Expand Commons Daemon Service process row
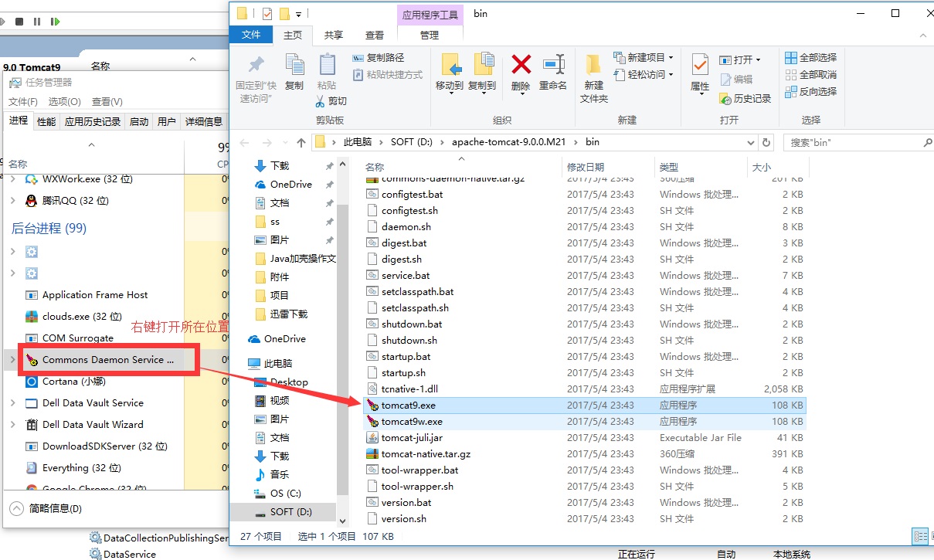Viewport: 934px width, 560px height. 12,360
